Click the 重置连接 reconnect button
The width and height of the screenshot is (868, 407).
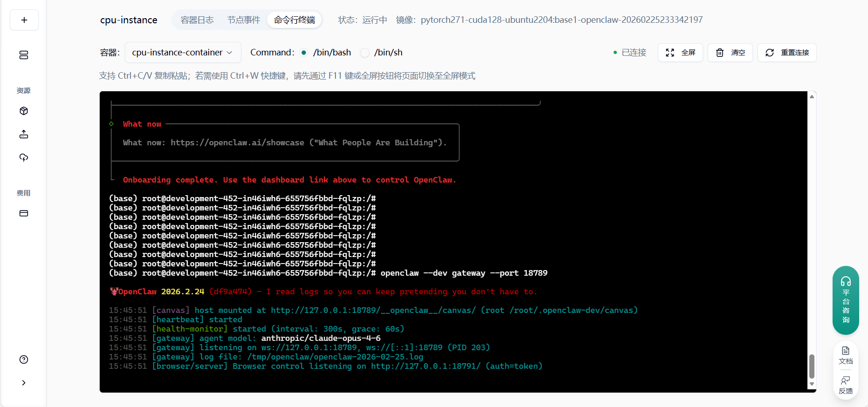pos(787,53)
